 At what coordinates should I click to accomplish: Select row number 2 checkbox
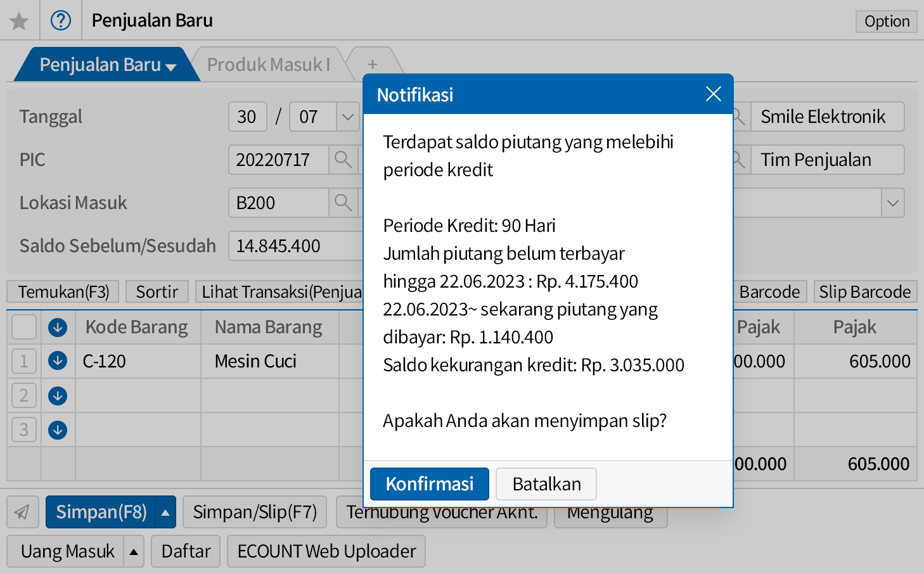[x=24, y=396]
